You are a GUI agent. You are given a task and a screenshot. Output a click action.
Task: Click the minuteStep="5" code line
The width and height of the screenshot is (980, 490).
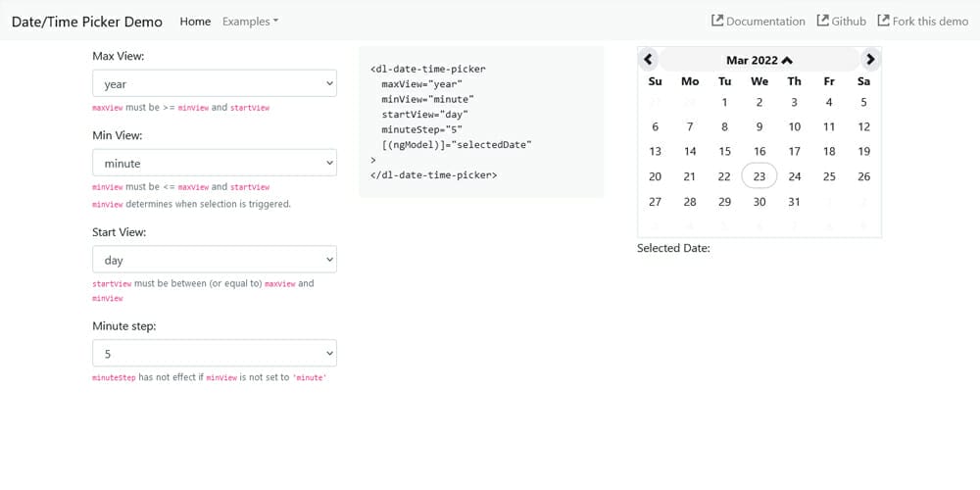(x=421, y=129)
